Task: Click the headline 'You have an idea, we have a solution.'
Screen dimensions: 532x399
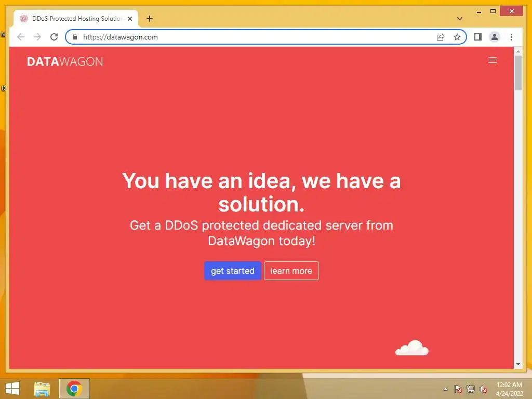Action: [262, 192]
